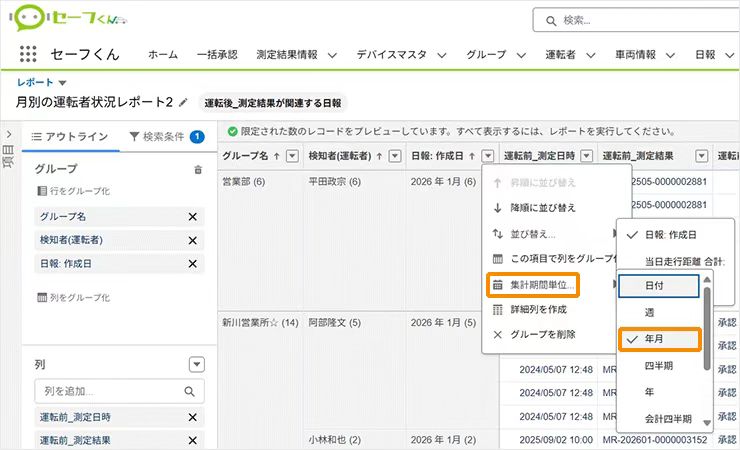Screen dimensions: 740x450
Task: Click the granularity list scroll-up arrow
Action: (707, 279)
